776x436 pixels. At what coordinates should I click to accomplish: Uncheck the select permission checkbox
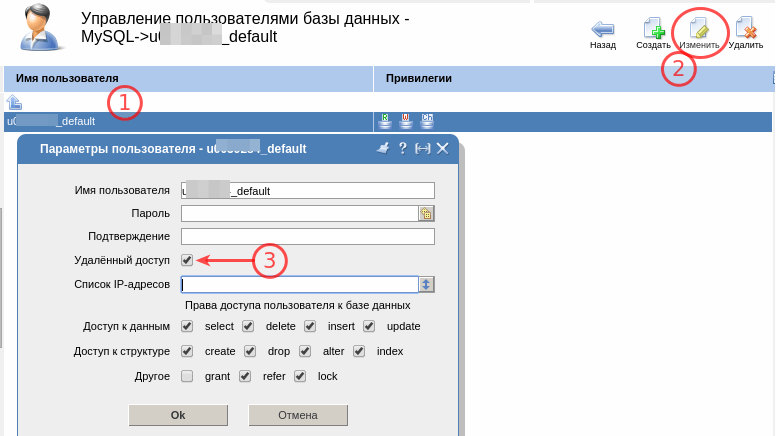(x=187, y=326)
